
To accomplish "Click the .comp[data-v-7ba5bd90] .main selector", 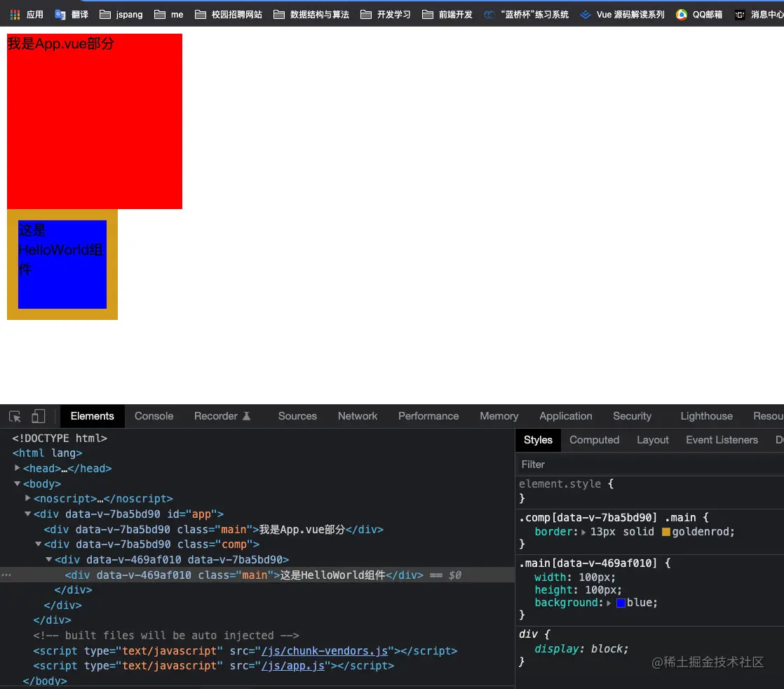I will tap(607, 517).
